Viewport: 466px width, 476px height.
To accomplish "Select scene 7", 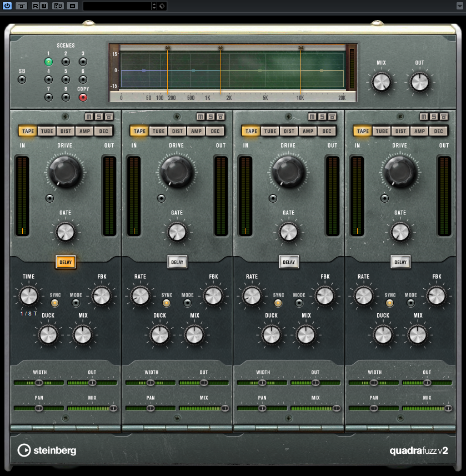I will pyautogui.click(x=48, y=97).
